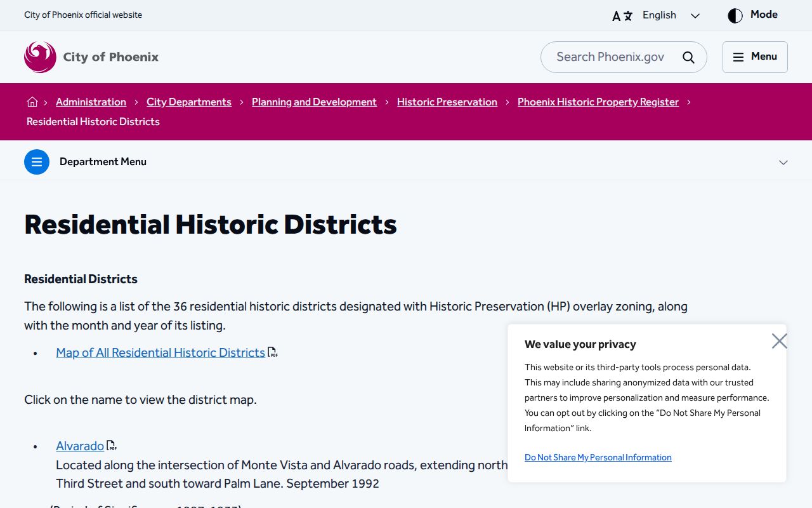The width and height of the screenshot is (812, 508).
Task: Click City of Phoenix official website text
Action: tap(83, 15)
